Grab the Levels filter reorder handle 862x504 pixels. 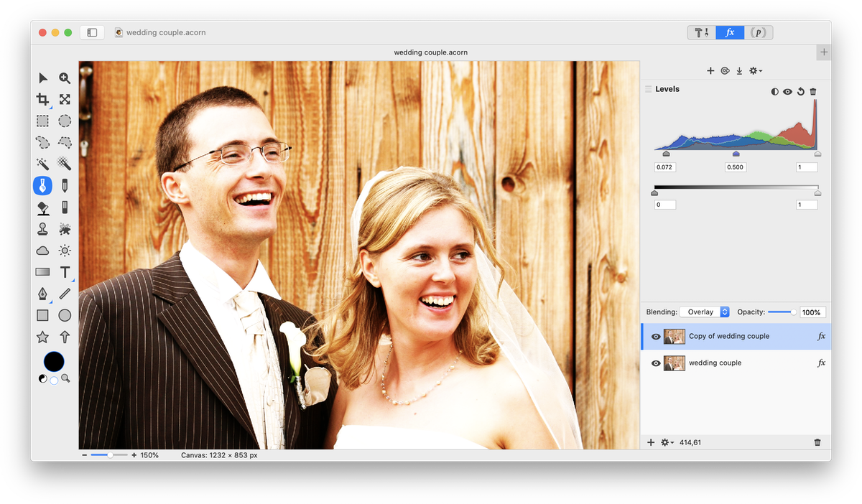(648, 89)
